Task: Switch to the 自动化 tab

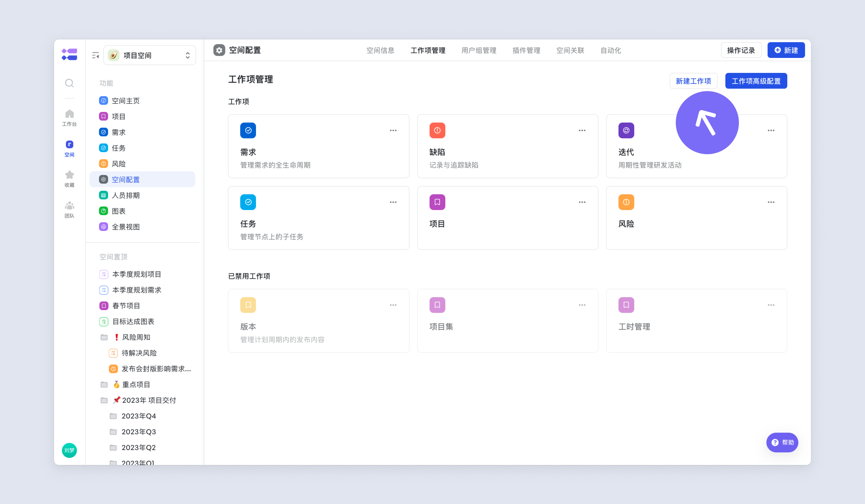Action: [x=611, y=50]
